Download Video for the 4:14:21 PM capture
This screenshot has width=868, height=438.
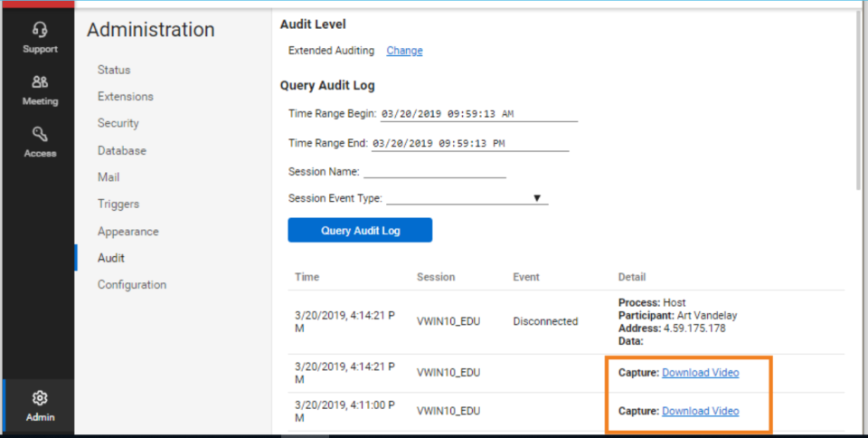pyautogui.click(x=700, y=373)
